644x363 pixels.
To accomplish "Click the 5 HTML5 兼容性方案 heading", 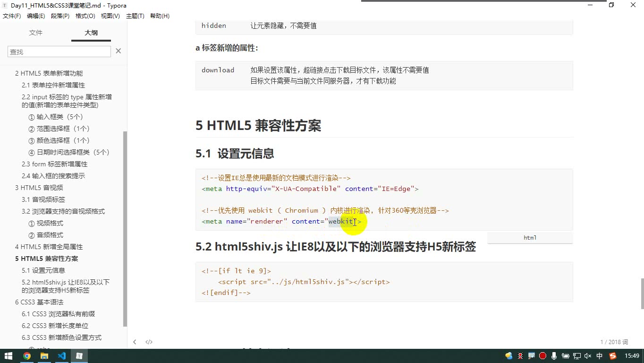I will 258,126.
